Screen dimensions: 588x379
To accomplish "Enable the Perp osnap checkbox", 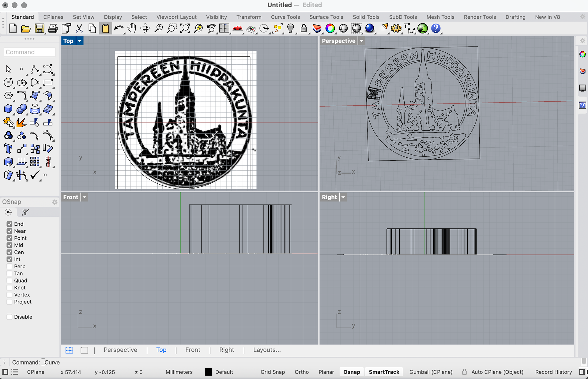I will pos(9,266).
